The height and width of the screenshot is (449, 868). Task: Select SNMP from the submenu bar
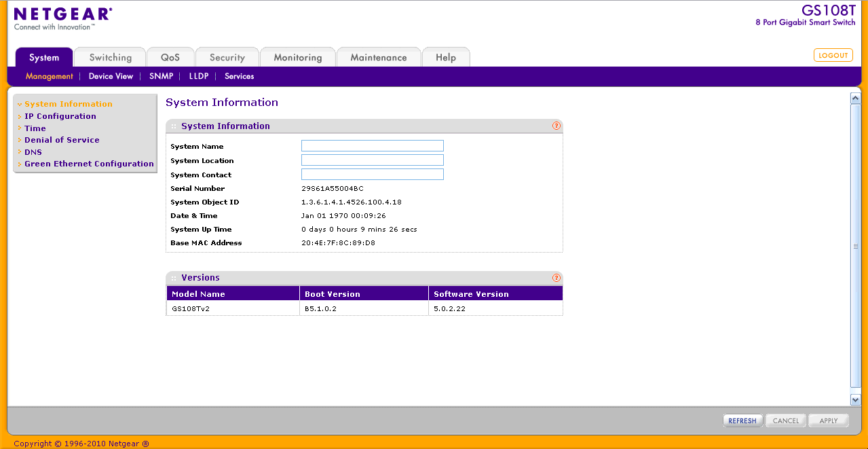(162, 77)
